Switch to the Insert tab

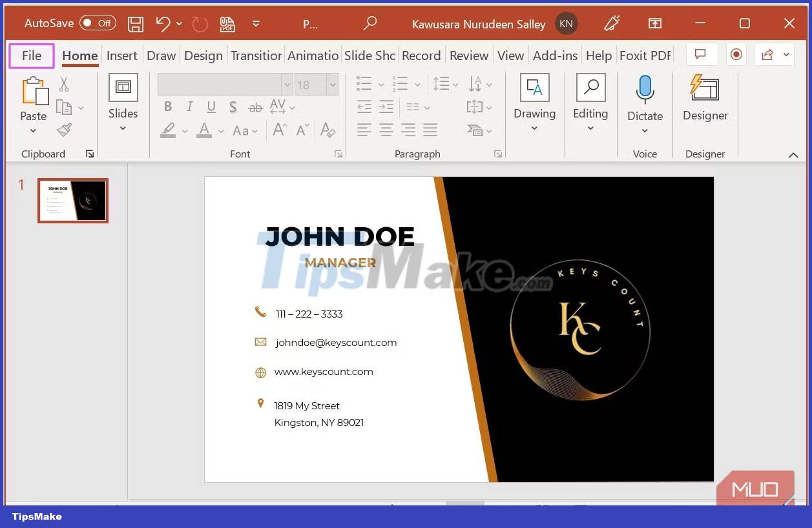[121, 56]
